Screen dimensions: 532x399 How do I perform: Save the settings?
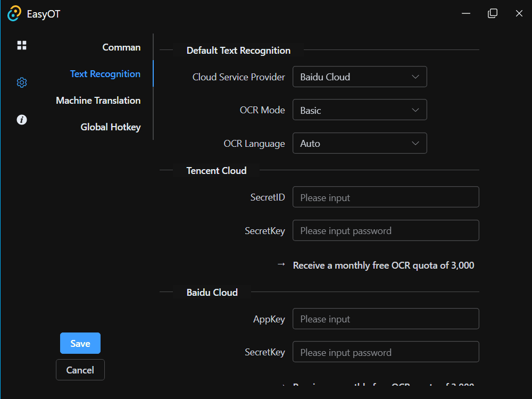pyautogui.click(x=80, y=343)
